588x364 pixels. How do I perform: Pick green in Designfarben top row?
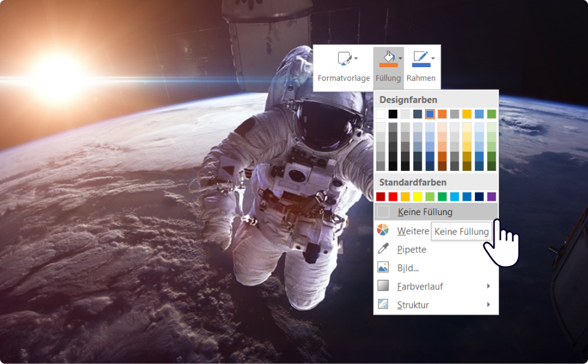click(492, 114)
